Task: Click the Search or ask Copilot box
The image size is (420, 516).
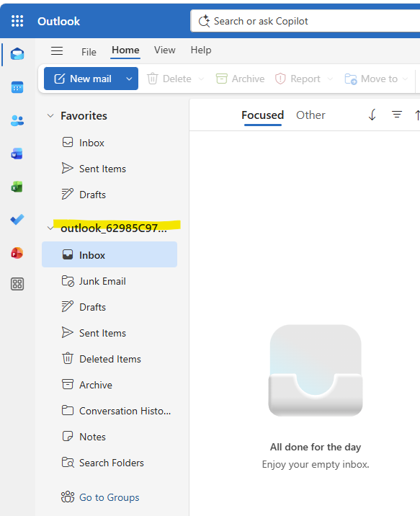Action: point(306,21)
